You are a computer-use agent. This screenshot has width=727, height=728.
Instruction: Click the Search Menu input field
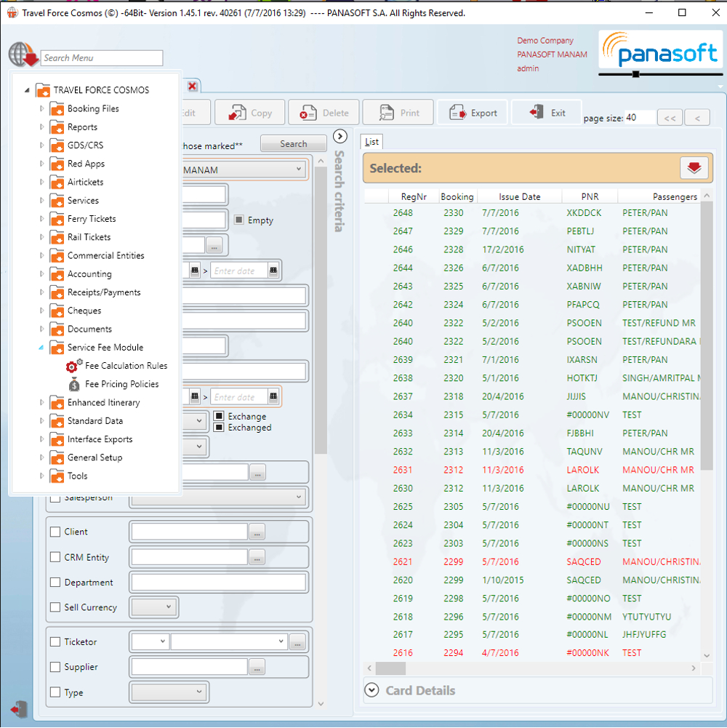tap(102, 58)
